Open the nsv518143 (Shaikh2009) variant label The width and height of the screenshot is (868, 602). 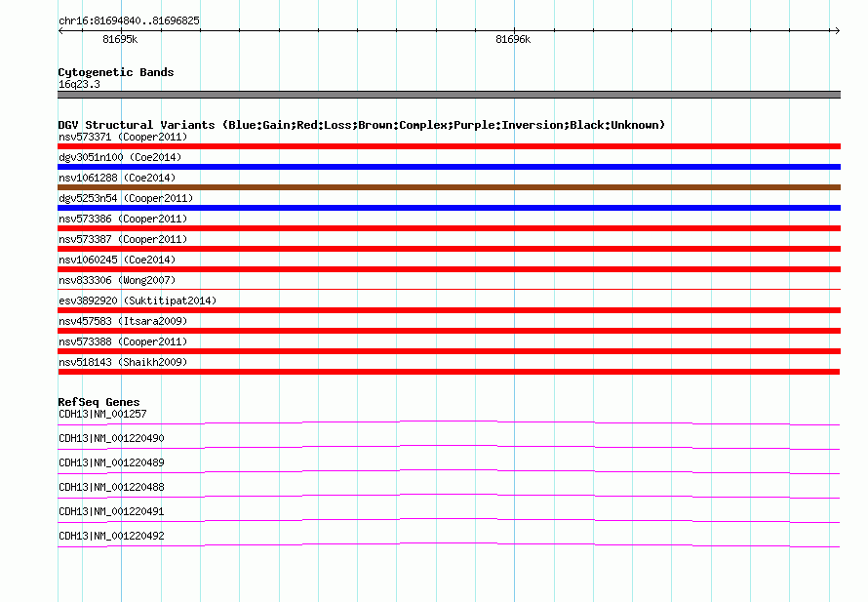point(123,362)
